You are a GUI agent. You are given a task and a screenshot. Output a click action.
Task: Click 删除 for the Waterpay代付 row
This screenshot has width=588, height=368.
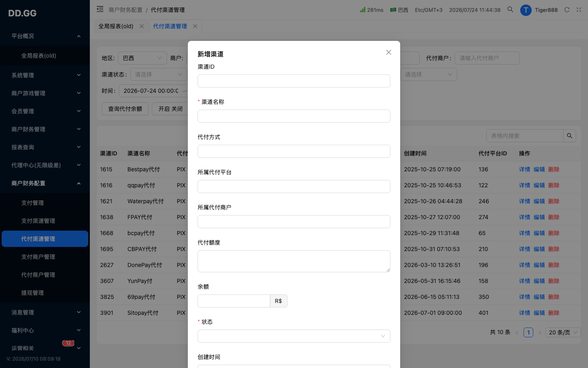click(x=554, y=201)
